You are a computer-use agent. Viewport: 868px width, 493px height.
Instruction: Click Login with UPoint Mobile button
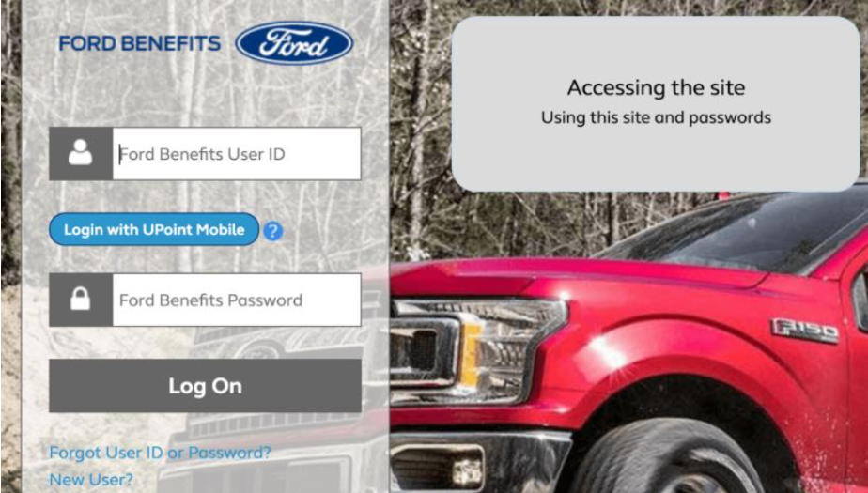point(154,230)
